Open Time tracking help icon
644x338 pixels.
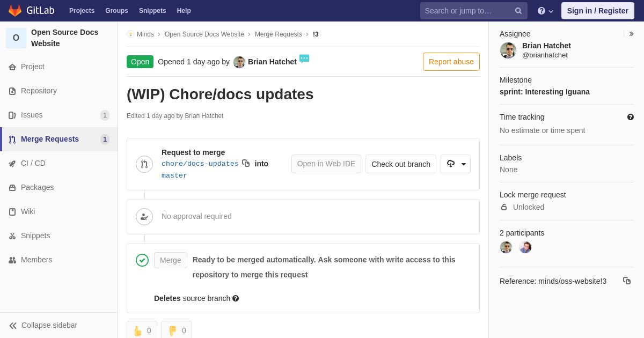(631, 117)
